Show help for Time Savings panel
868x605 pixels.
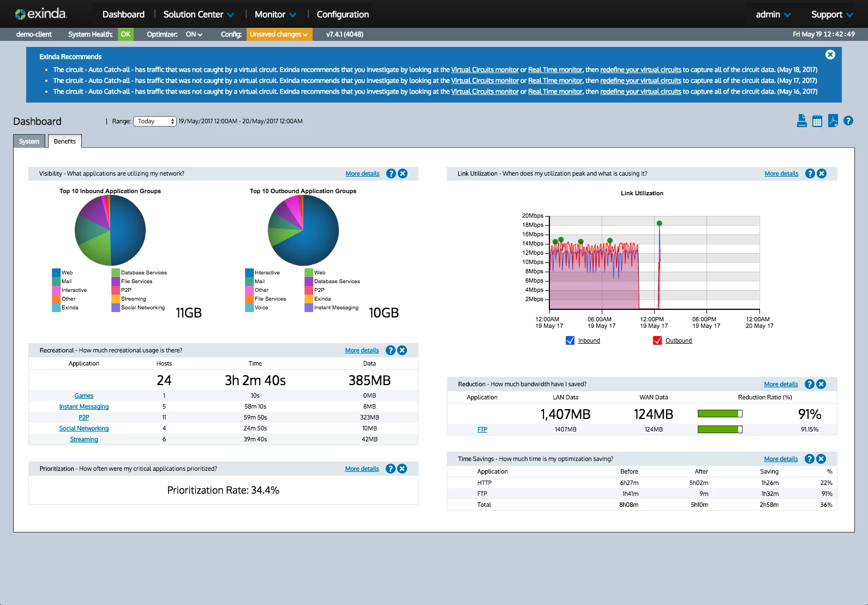[x=810, y=459]
